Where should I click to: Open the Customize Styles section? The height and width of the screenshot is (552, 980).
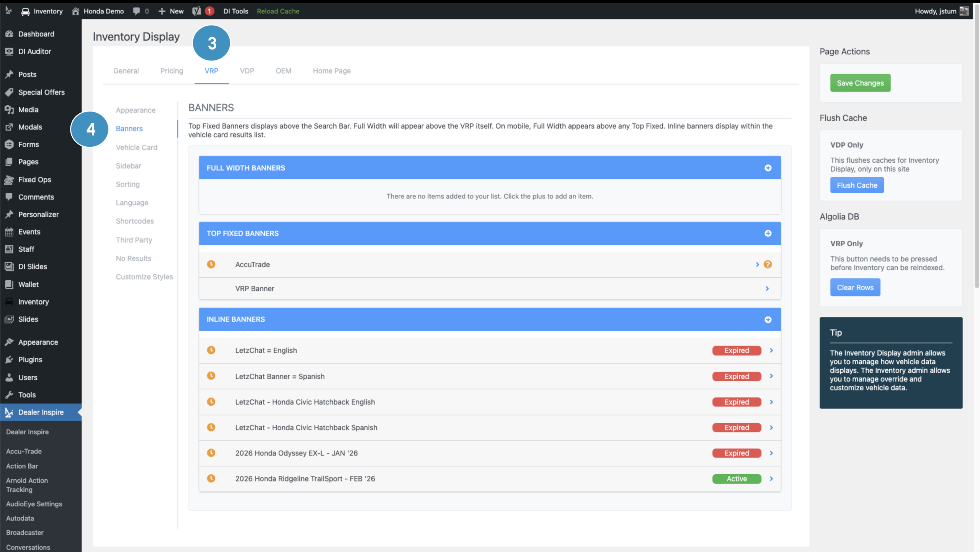pos(144,277)
